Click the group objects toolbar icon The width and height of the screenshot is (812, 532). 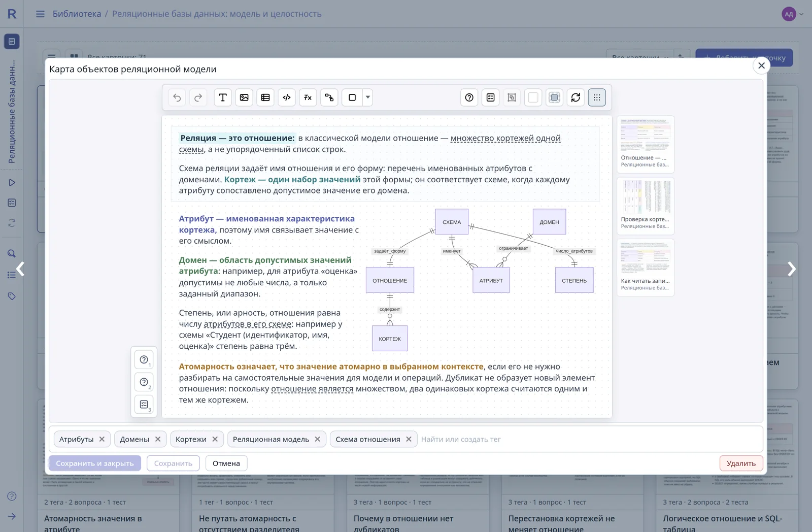point(512,97)
